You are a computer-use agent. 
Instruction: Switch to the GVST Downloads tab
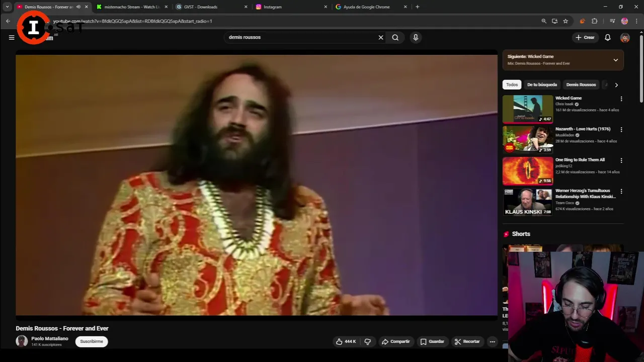211,7
